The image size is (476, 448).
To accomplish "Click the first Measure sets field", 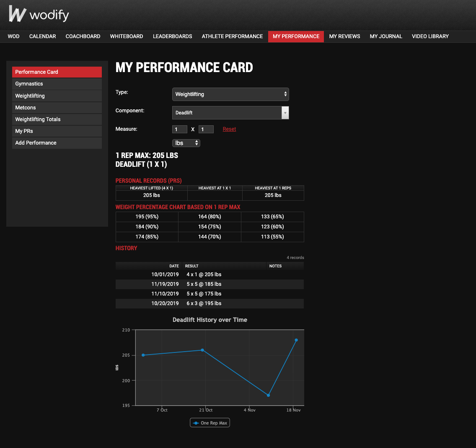I will pyautogui.click(x=180, y=129).
